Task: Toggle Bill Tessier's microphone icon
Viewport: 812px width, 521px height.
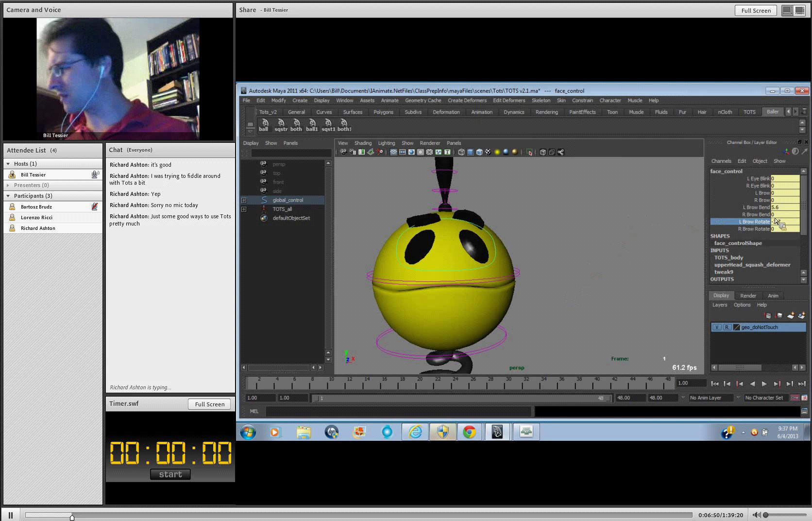Action: tap(95, 174)
